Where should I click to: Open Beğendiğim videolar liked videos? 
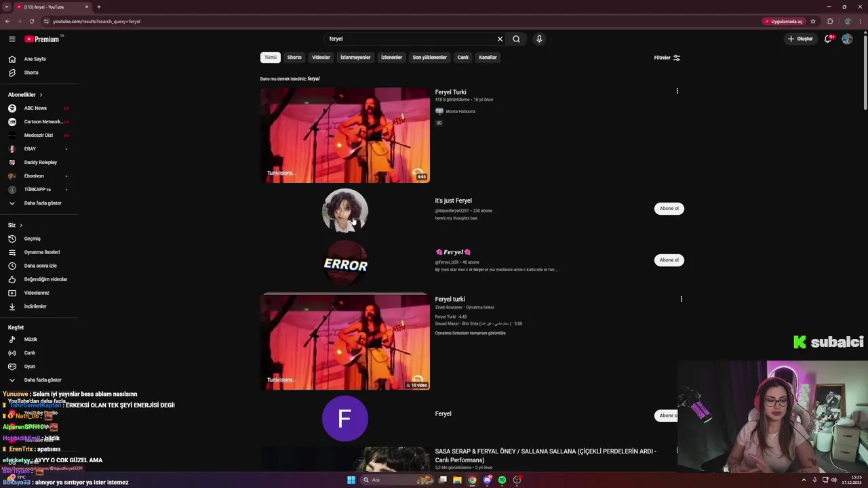(45, 279)
